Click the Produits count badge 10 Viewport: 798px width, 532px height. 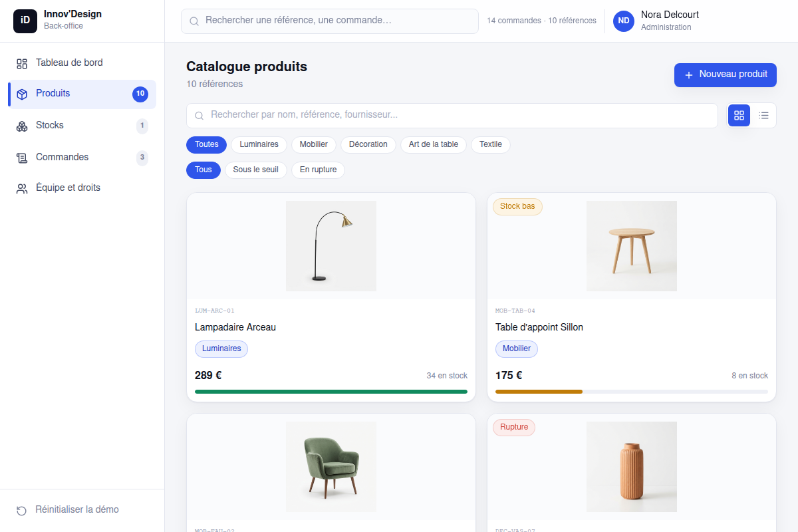[x=140, y=94]
